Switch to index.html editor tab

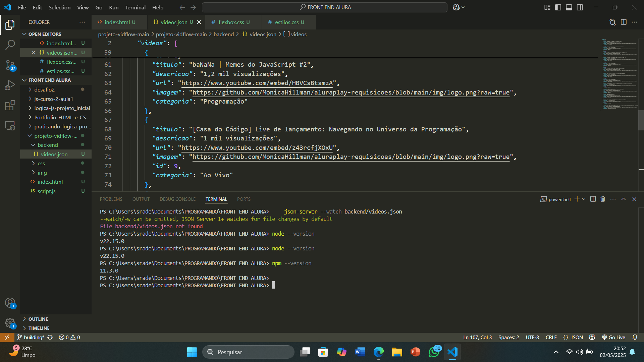click(119, 22)
